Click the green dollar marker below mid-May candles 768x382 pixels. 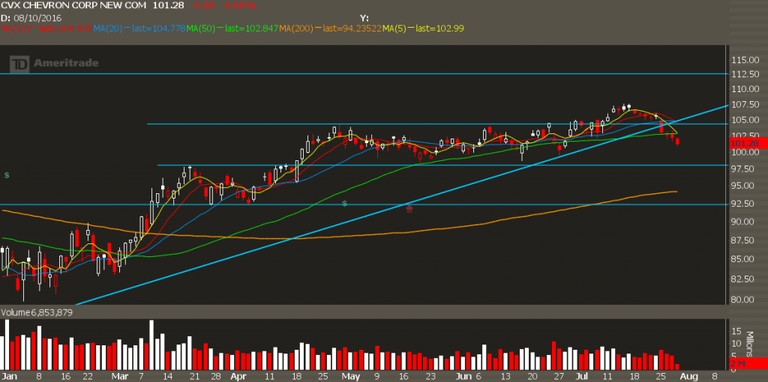tap(344, 203)
